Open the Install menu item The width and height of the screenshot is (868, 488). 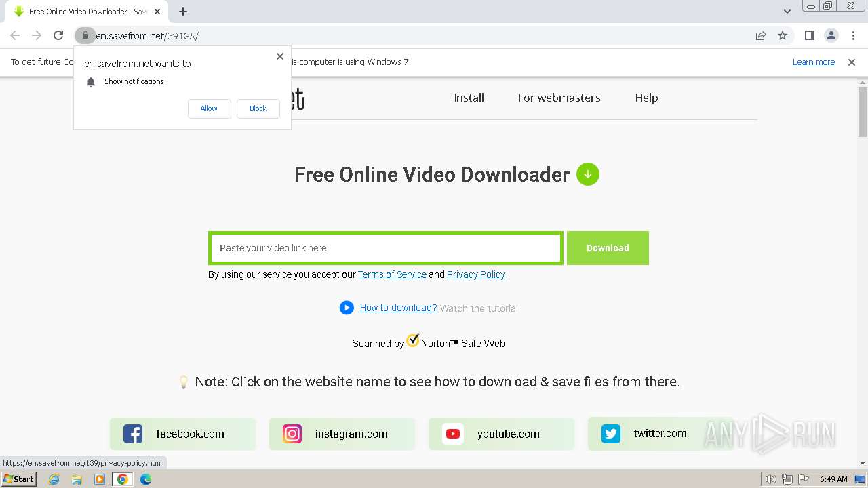click(x=469, y=98)
